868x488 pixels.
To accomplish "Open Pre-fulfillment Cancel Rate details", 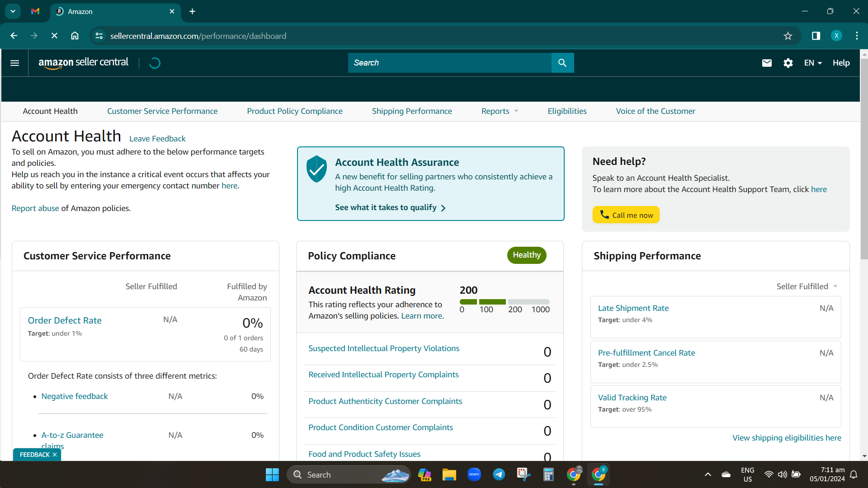I will point(646,353).
